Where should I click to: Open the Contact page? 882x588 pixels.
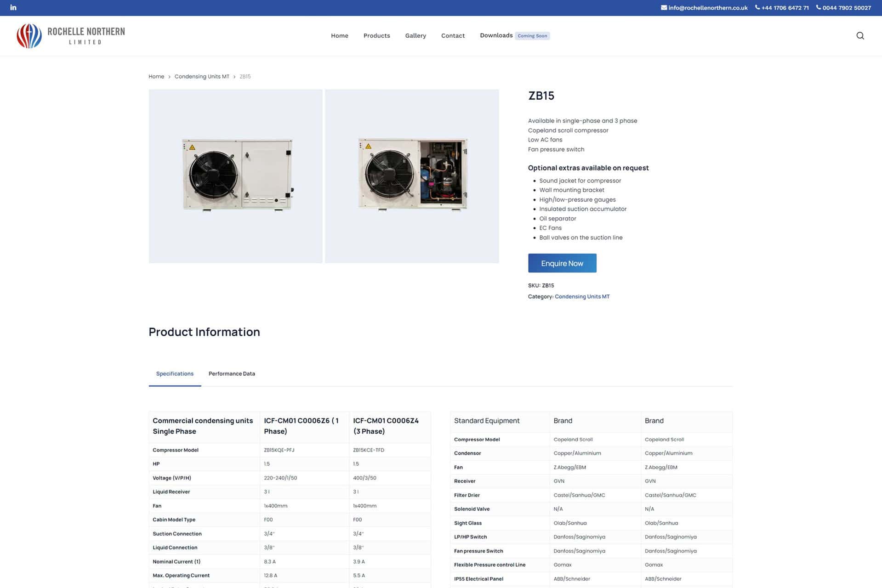(x=453, y=36)
